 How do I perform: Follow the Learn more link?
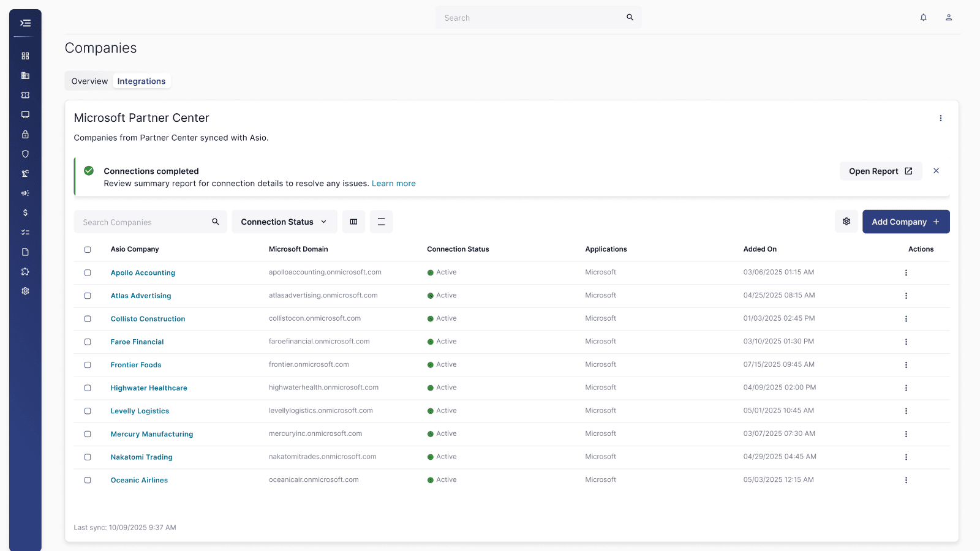[x=394, y=184]
